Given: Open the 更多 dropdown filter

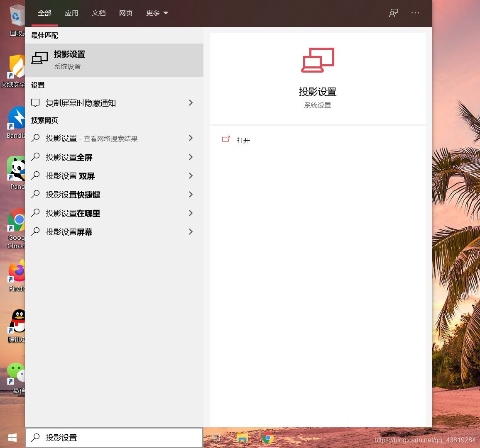Looking at the screenshot, I should (157, 13).
